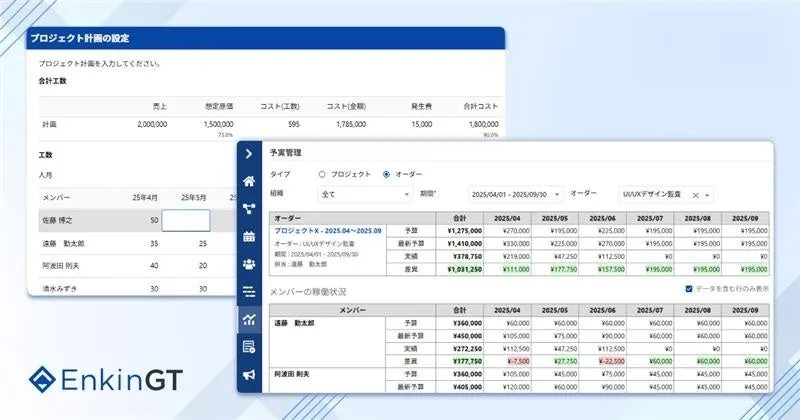The width and height of the screenshot is (800, 420).
Task: Click 阿波田 最新予算 cell ¥120,000
Action: tap(516, 387)
